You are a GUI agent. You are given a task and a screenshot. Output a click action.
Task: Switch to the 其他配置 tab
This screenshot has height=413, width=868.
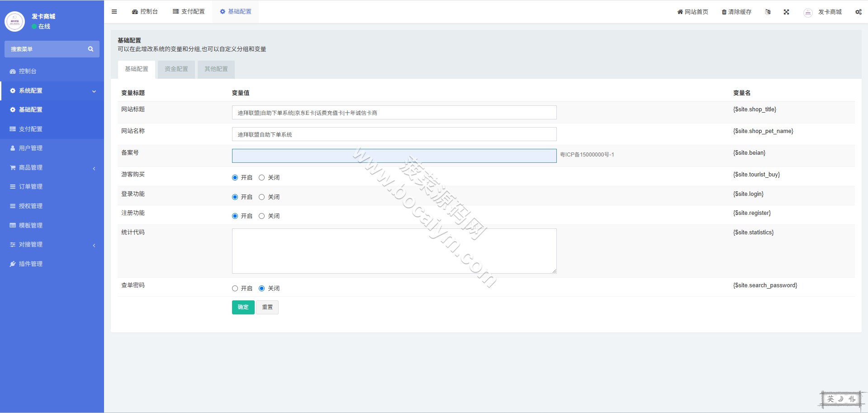[x=216, y=69]
